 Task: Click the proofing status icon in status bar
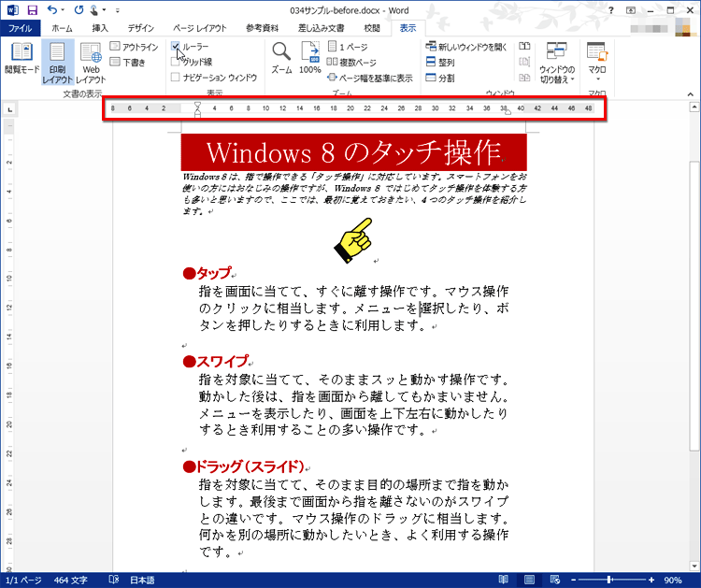click(113, 580)
